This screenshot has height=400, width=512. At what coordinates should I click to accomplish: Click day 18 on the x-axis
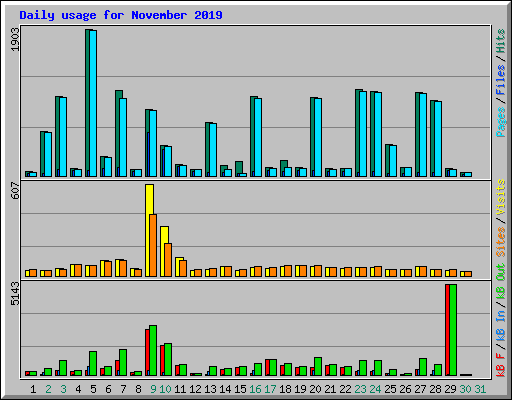pos(285,389)
